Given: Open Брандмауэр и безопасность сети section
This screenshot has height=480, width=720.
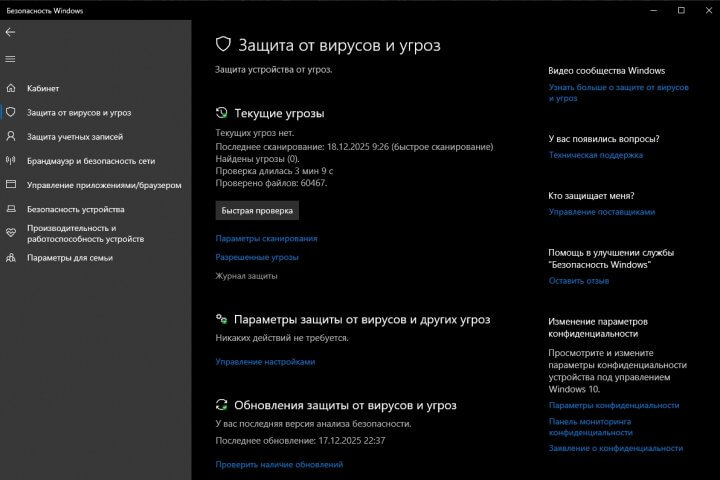Looking at the screenshot, I should pos(91,161).
